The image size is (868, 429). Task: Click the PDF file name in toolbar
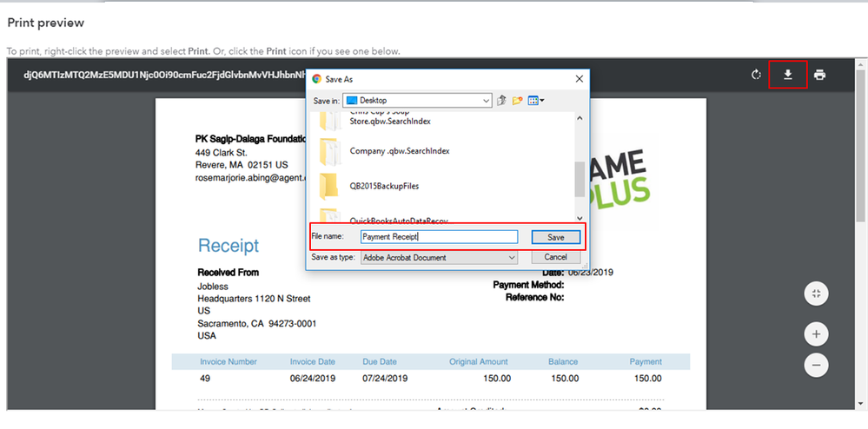(165, 75)
